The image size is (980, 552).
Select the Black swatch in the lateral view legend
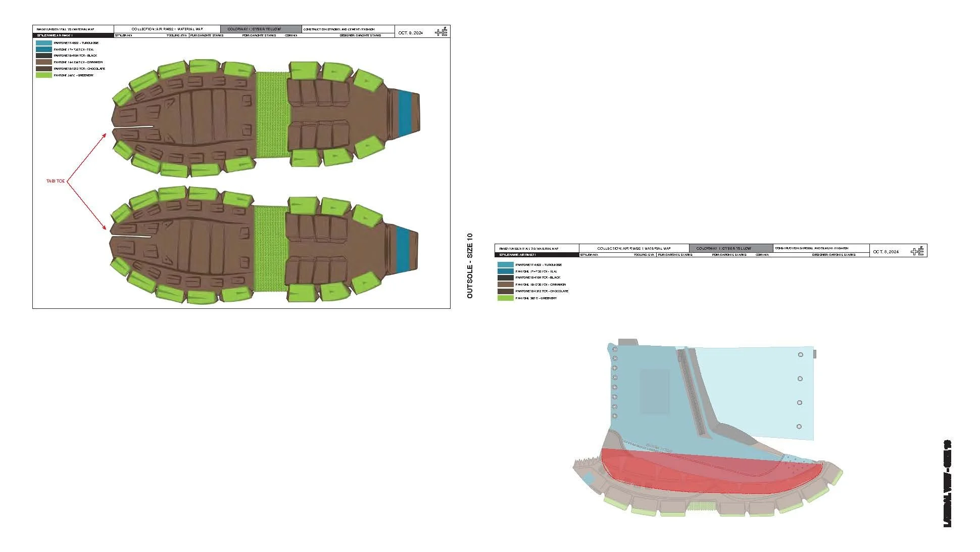point(505,278)
